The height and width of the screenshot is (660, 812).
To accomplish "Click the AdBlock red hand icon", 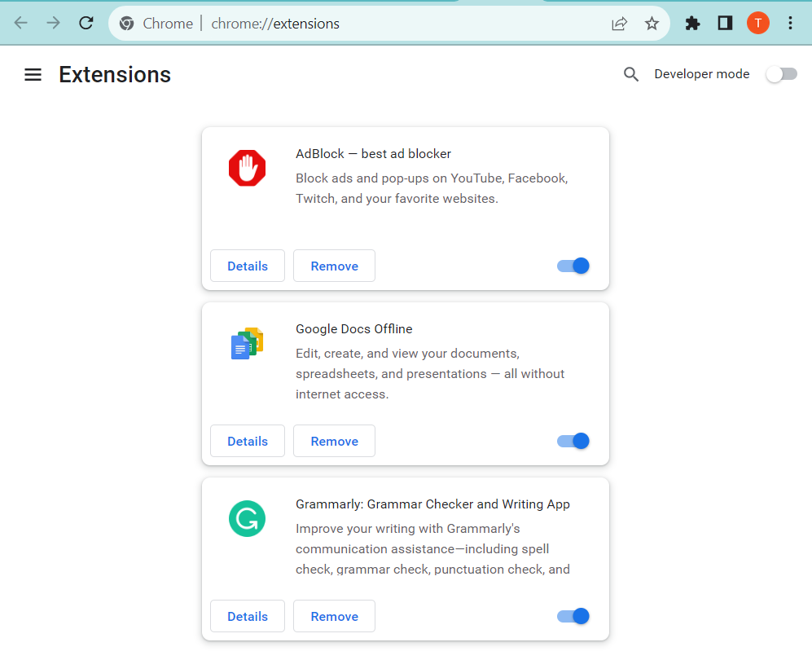I will pyautogui.click(x=247, y=168).
